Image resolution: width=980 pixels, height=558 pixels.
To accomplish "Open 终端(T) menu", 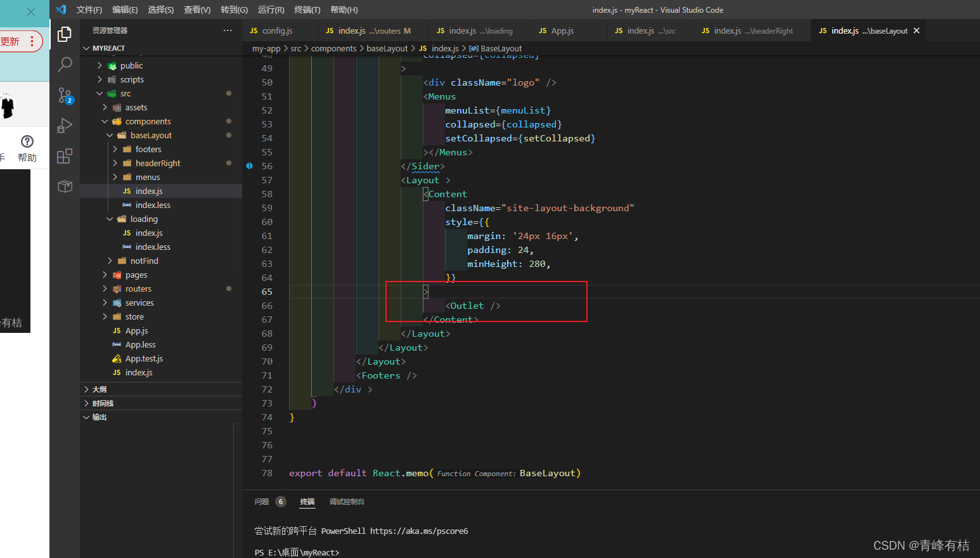I will click(307, 10).
